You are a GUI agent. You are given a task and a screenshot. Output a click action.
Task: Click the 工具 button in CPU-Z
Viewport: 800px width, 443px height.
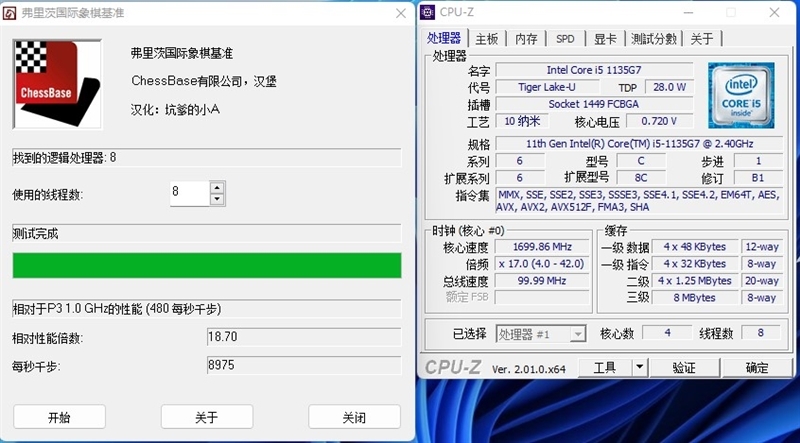[x=605, y=367]
